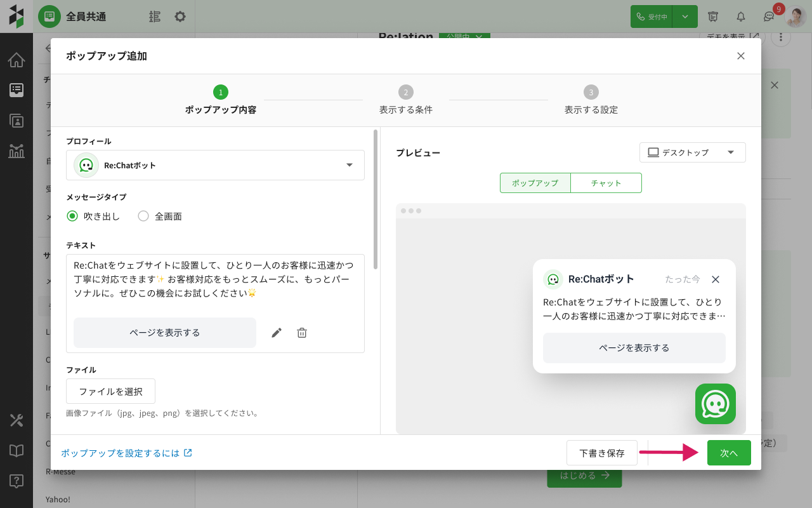Open the analytics chart icon in sidebar
The image size is (812, 508).
click(x=16, y=150)
